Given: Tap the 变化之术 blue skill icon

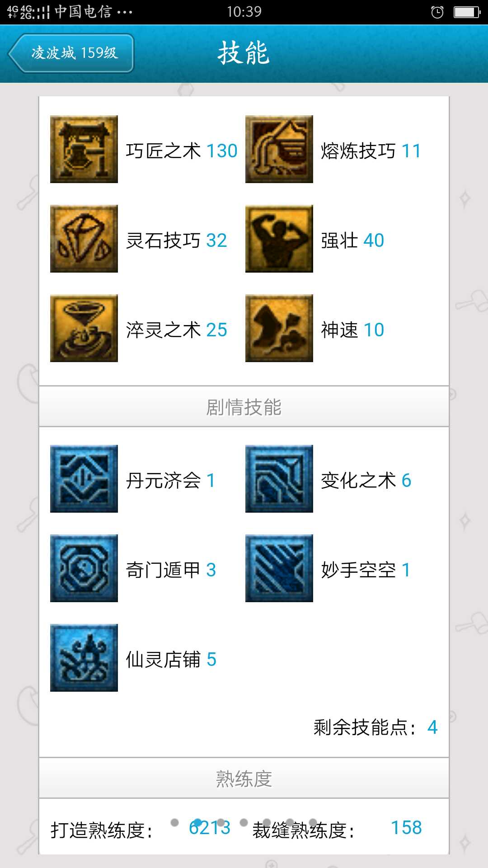Looking at the screenshot, I should [279, 479].
